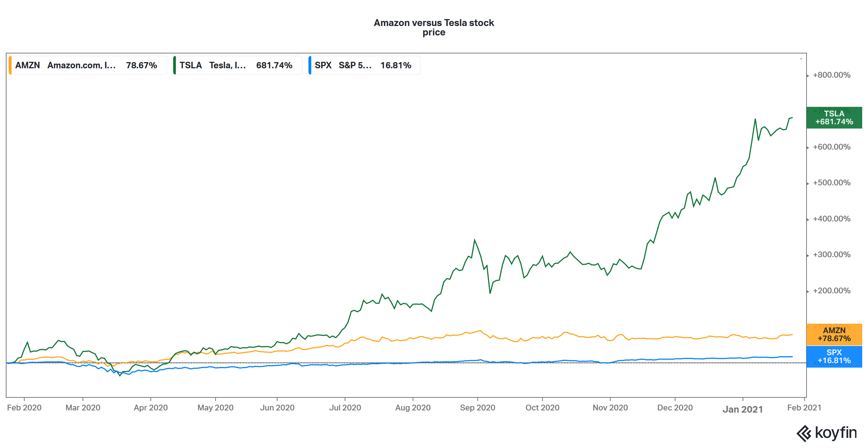This screenshot has width=868, height=448.
Task: Click the orange AMZN color bar
Action: (10, 65)
